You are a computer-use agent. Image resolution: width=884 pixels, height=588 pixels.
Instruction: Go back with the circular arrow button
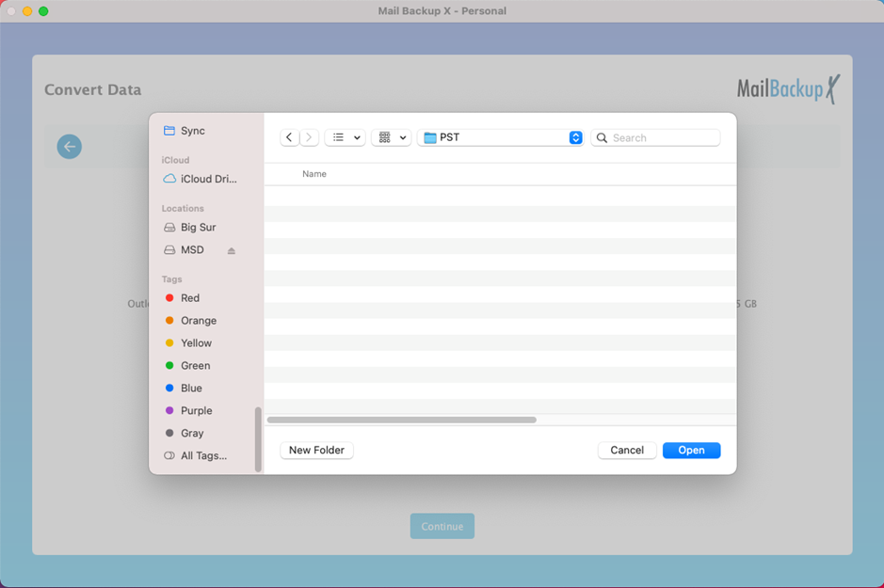point(70,147)
